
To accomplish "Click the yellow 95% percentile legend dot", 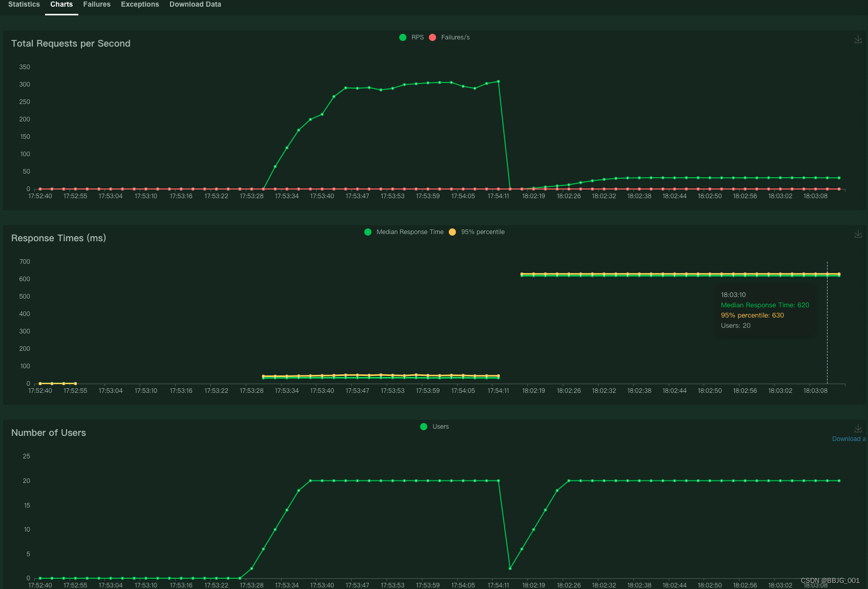I will point(452,232).
